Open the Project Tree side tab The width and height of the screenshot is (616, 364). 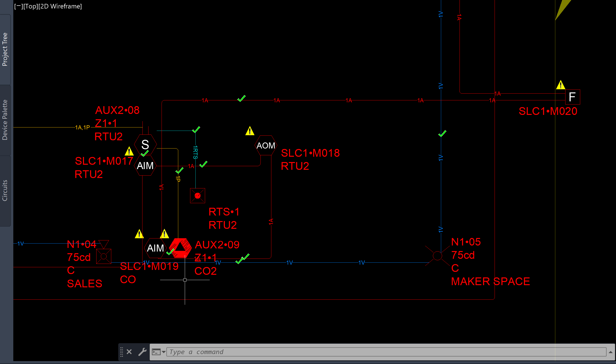(5, 49)
